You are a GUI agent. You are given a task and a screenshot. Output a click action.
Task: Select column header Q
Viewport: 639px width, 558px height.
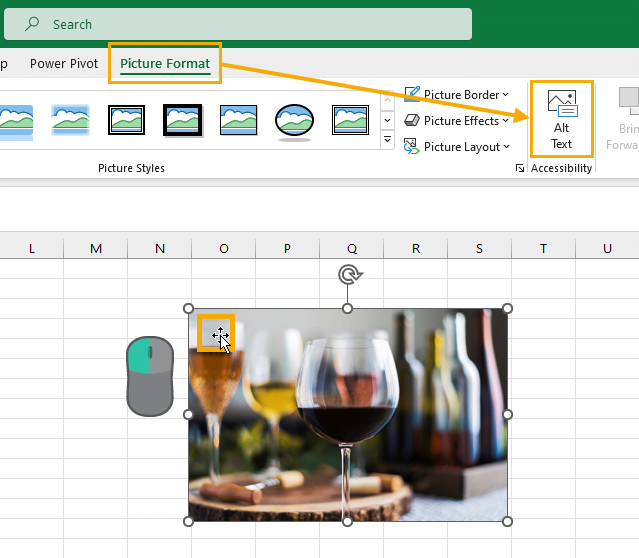pyautogui.click(x=352, y=248)
